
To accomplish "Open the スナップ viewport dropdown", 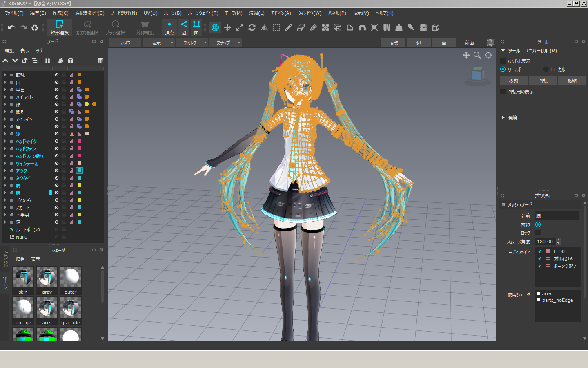I will click(225, 43).
